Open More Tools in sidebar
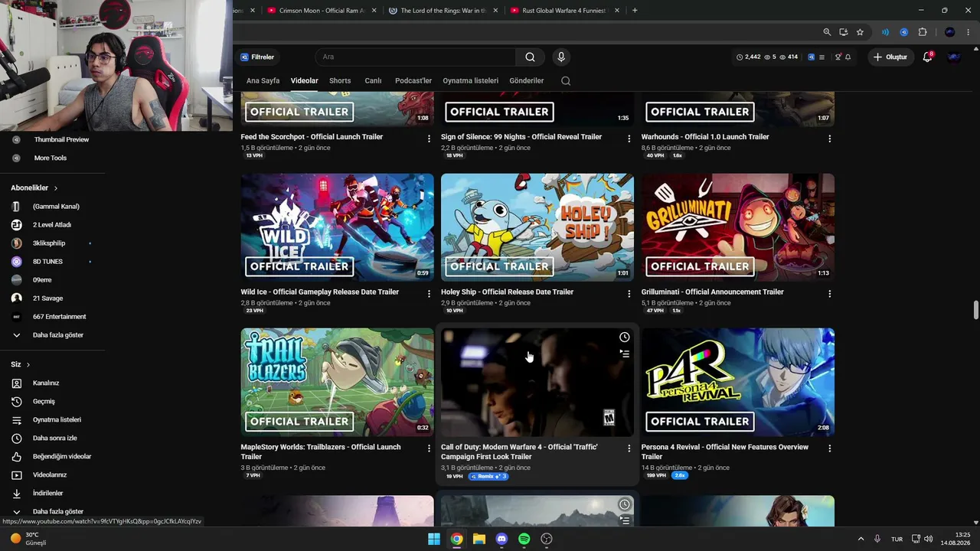This screenshot has width=980, height=551. 52,158
